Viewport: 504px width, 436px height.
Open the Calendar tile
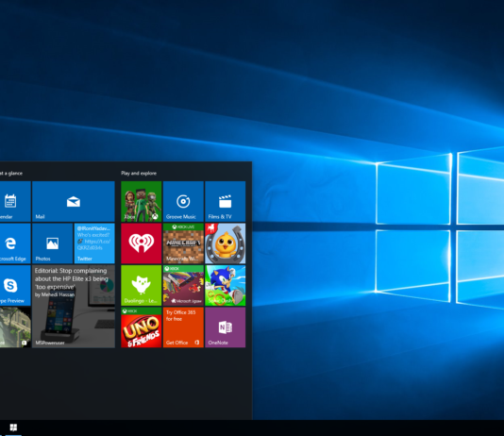tap(15, 201)
